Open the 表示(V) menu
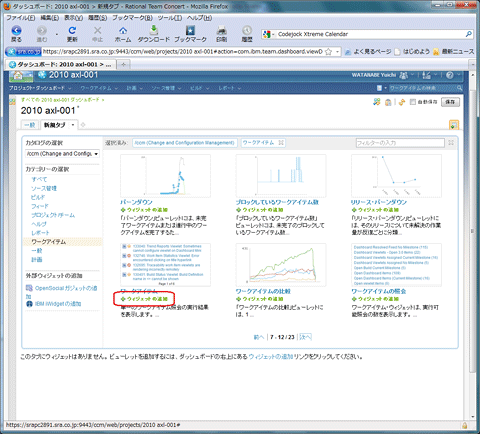The image size is (480, 434). (73, 18)
